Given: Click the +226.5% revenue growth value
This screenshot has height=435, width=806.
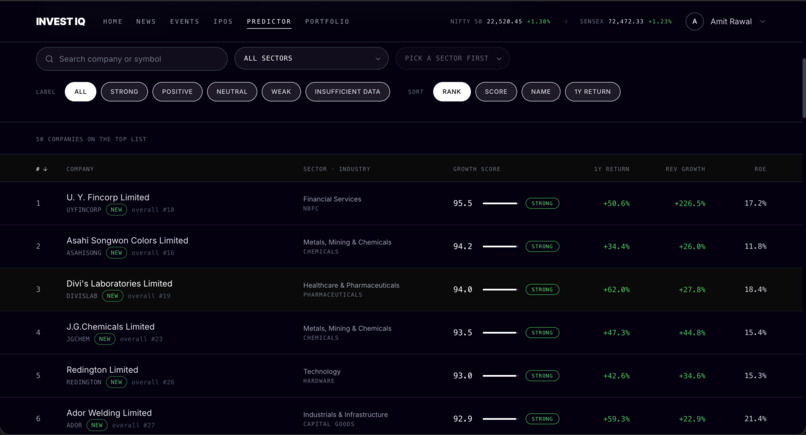Looking at the screenshot, I should [x=690, y=204].
